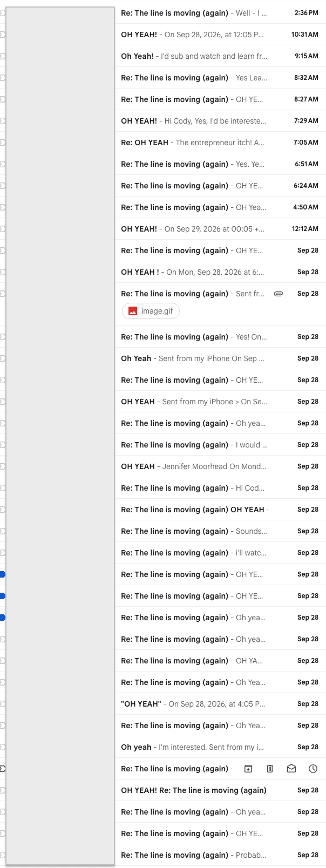Open the quoted "OH YEAH" email from 4:05 P
The height and width of the screenshot is (868, 326).
220,704
